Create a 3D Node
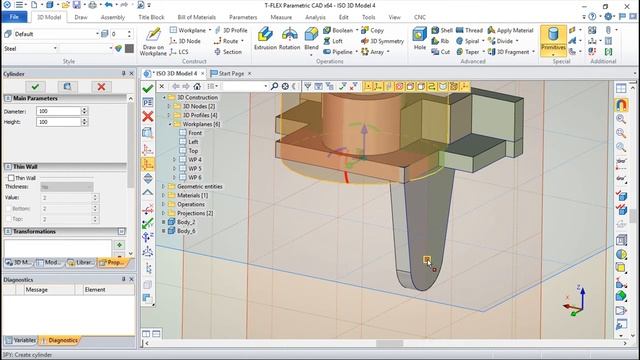This screenshot has width=640, height=360. click(x=185, y=41)
